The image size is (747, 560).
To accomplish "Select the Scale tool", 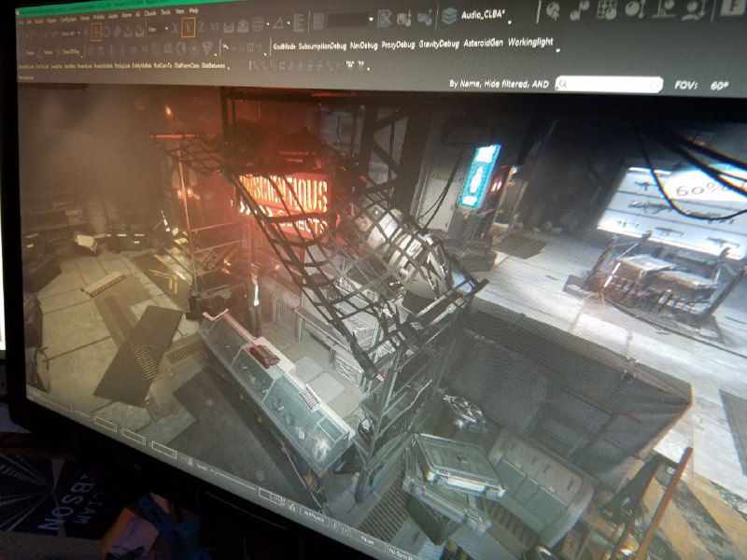I will point(118,32).
